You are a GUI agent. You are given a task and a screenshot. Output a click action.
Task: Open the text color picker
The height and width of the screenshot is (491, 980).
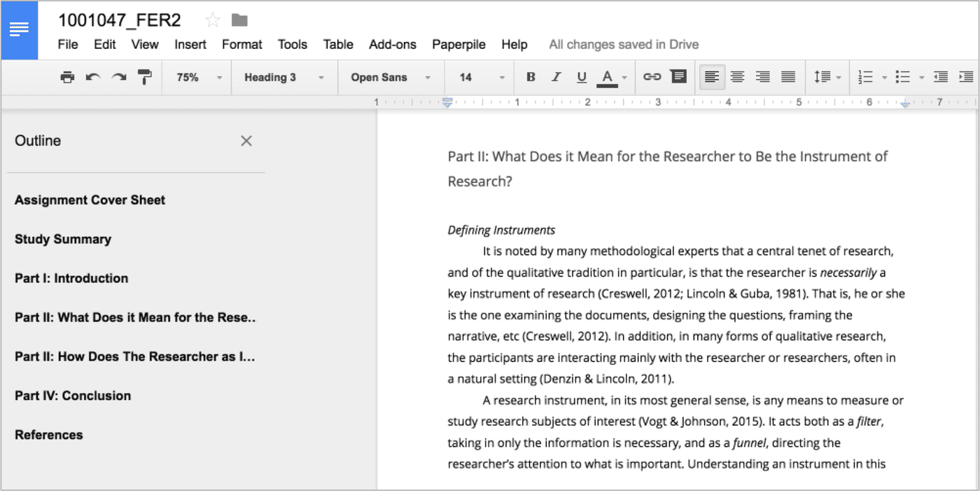point(608,77)
